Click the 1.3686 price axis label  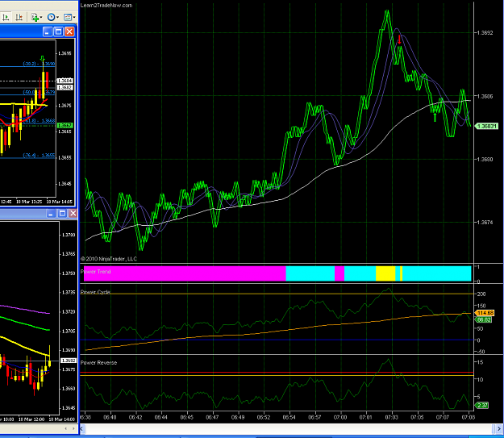pyautogui.click(x=485, y=96)
